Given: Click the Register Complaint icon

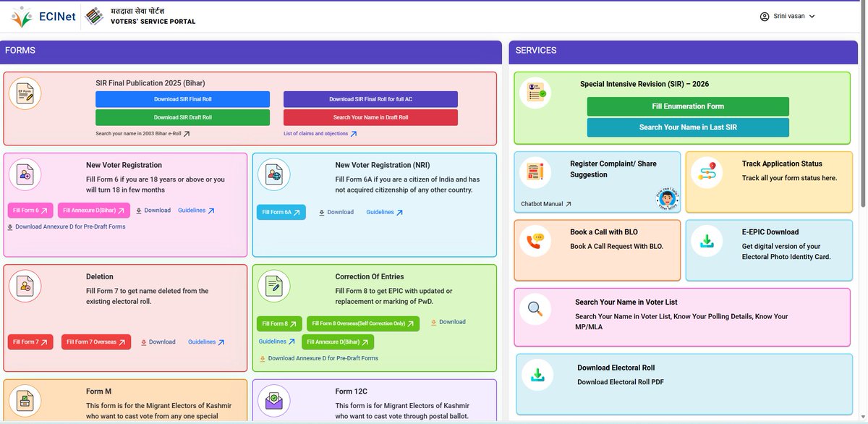Looking at the screenshot, I should [536, 171].
